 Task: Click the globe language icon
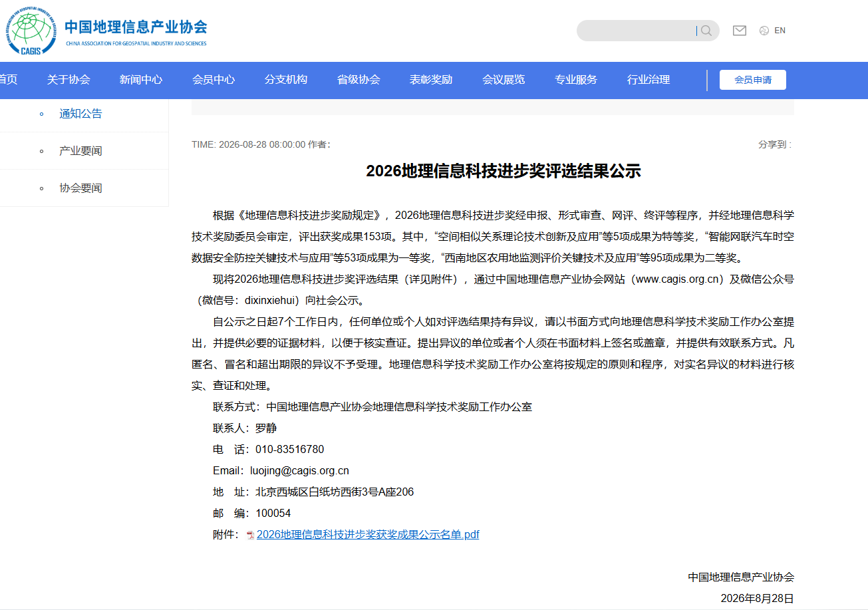tap(764, 31)
